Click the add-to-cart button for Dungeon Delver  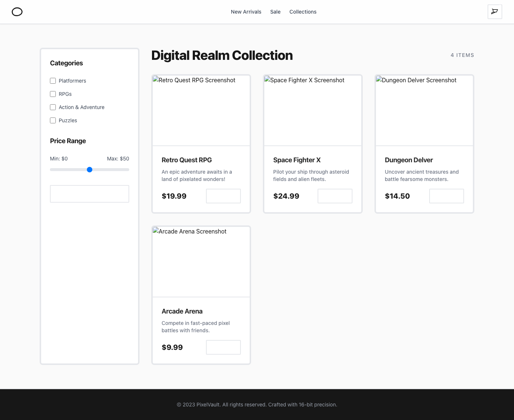(x=446, y=196)
